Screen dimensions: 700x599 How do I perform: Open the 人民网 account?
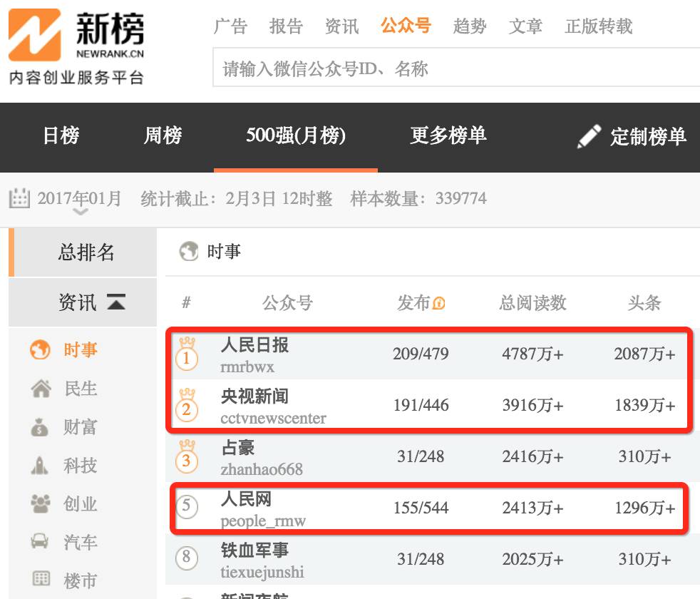(x=247, y=499)
